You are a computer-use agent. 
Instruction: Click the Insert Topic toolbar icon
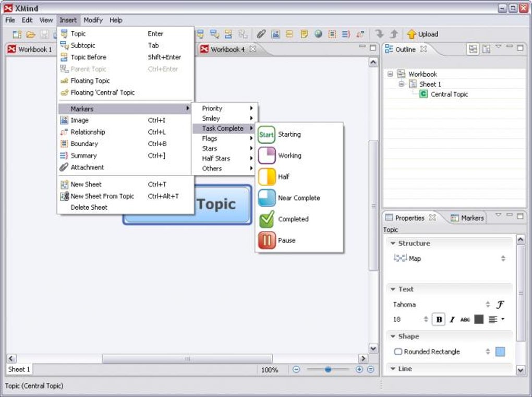pyautogui.click(x=200, y=34)
